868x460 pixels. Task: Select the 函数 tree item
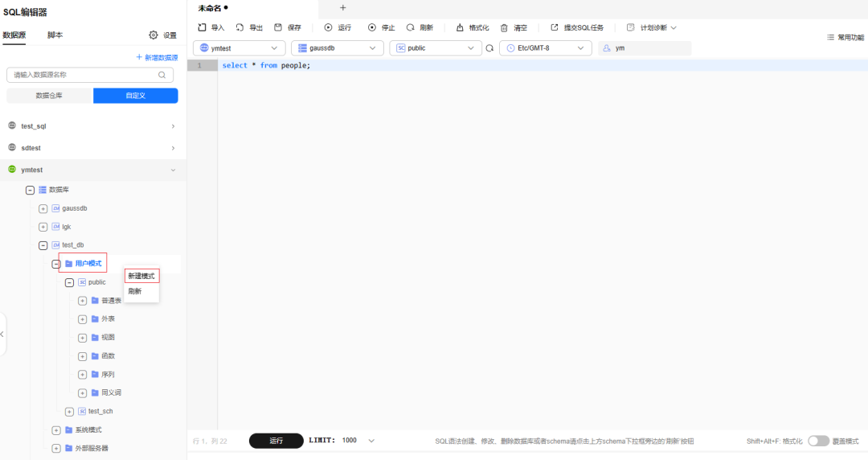click(x=108, y=355)
